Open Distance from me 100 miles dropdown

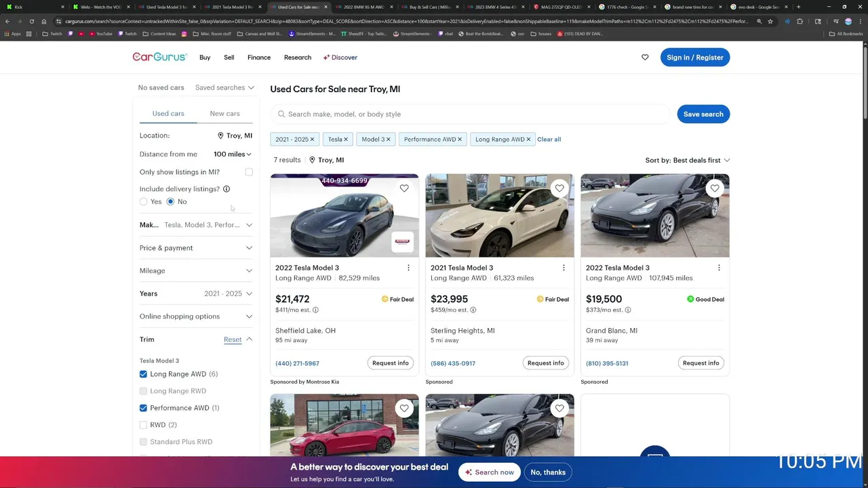[233, 154]
